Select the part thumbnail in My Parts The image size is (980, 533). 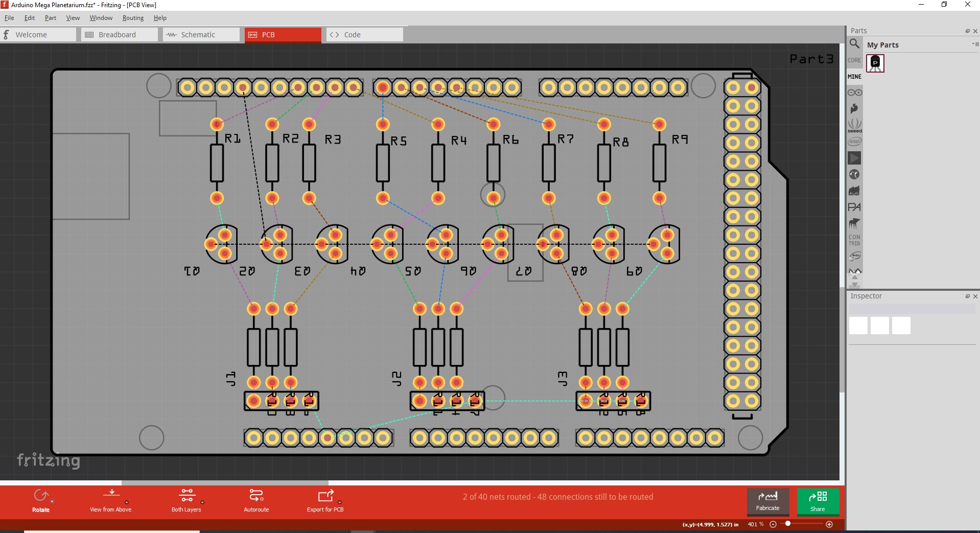point(875,63)
